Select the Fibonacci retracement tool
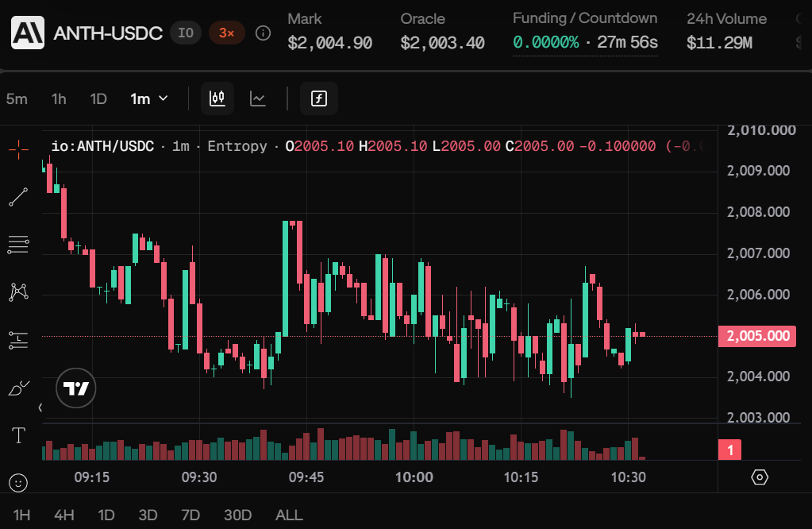Image resolution: width=812 pixels, height=529 pixels. point(18,244)
